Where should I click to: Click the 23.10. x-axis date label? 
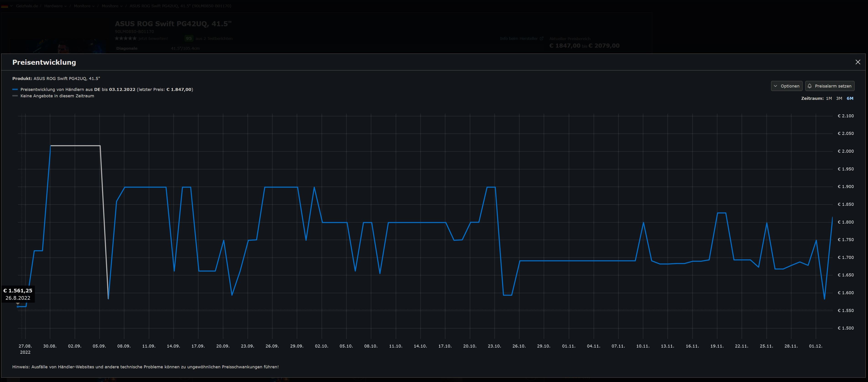[494, 346]
